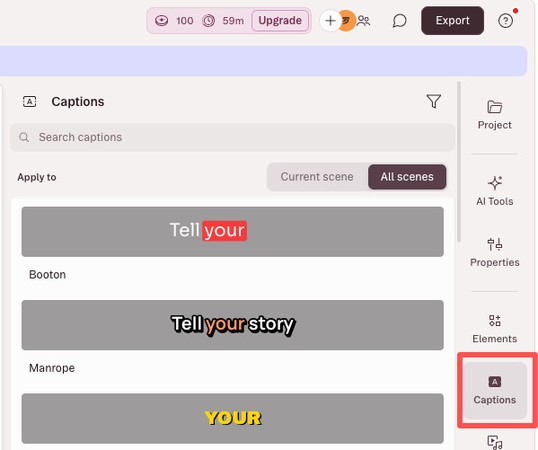
Task: Focus the Search captions field
Action: pos(232,137)
